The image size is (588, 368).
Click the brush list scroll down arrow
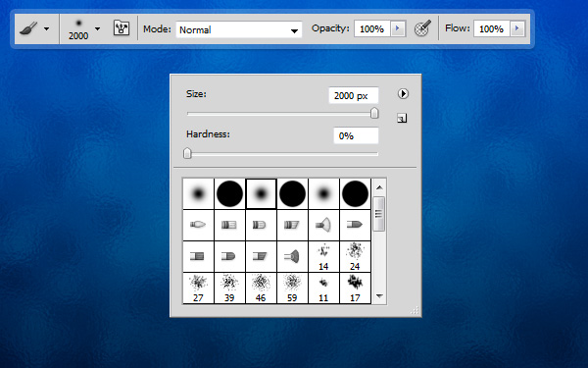coord(379,296)
